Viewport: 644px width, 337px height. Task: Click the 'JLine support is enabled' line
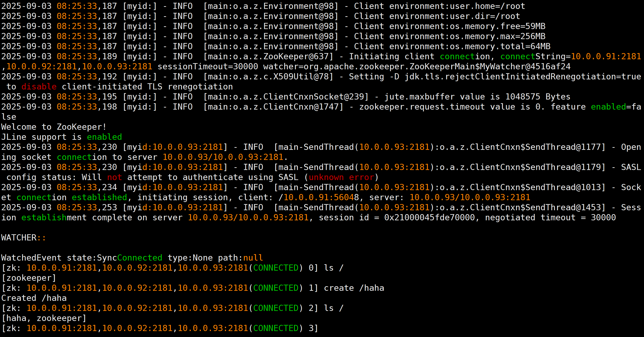coord(61,137)
